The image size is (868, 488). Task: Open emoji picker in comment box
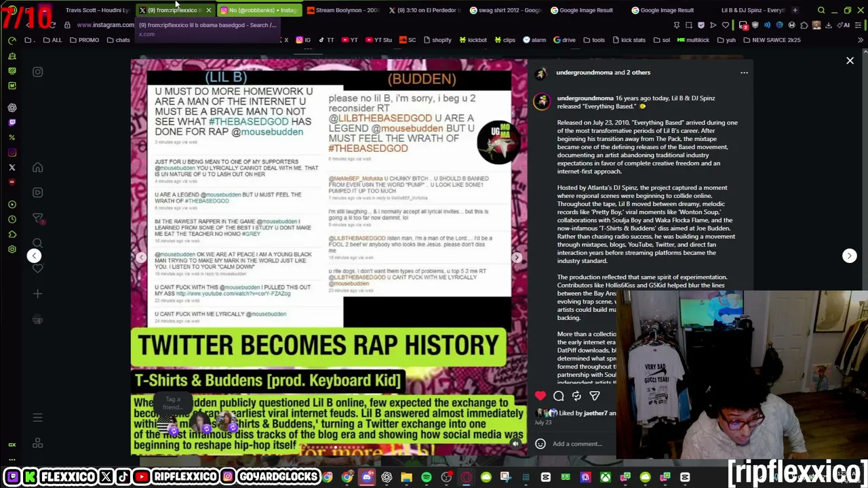click(540, 444)
